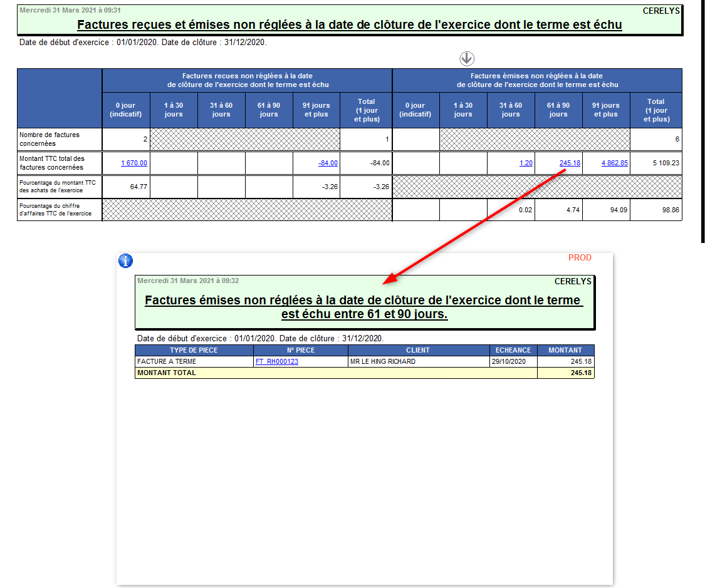Viewport: 705px width, 588px height.
Task: Select the MONTANT column header
Action: click(x=565, y=350)
